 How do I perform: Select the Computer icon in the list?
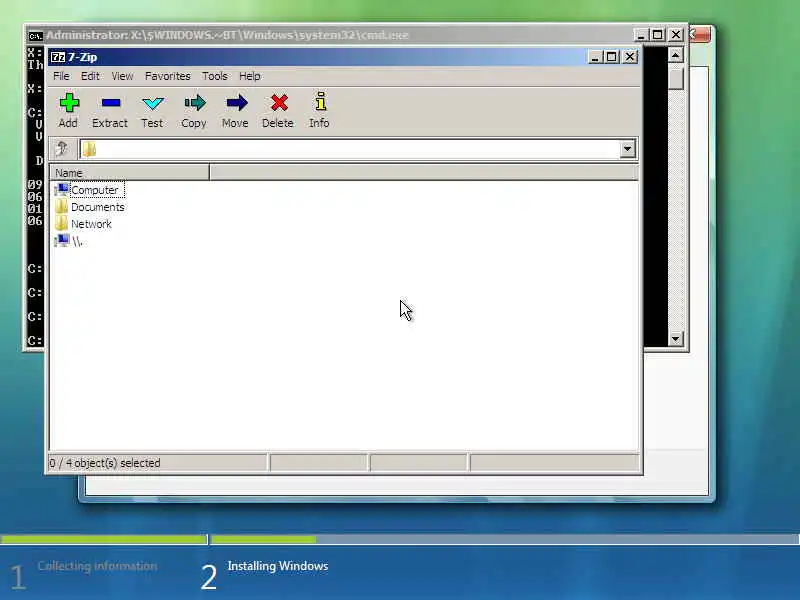[x=62, y=190]
